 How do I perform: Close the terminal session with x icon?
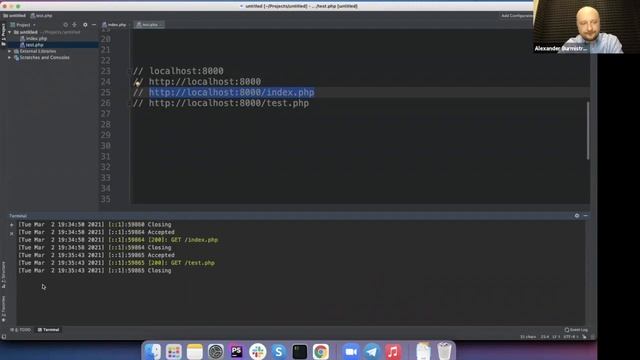11,233
